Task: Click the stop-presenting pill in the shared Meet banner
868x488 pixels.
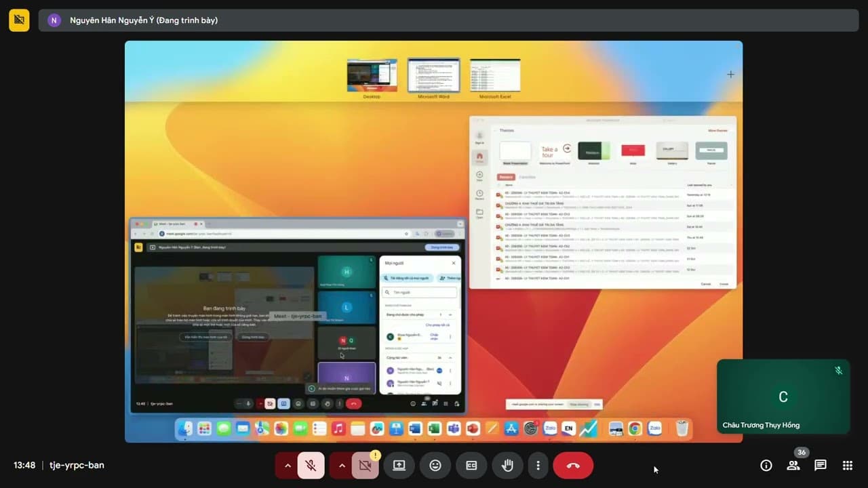Action: pyautogui.click(x=441, y=247)
